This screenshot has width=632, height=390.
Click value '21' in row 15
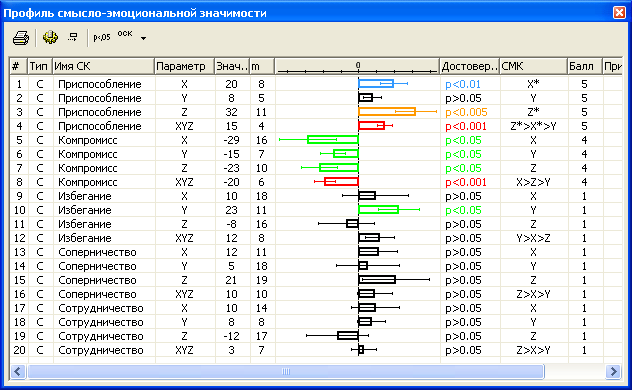coord(231,280)
